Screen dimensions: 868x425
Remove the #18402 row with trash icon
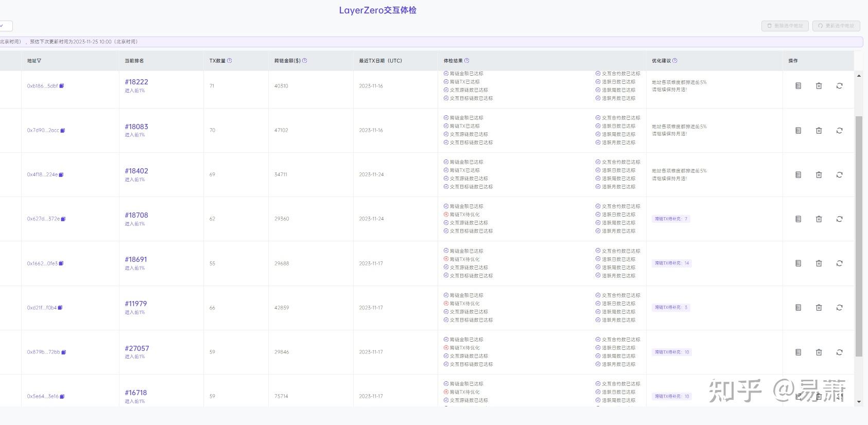(819, 174)
